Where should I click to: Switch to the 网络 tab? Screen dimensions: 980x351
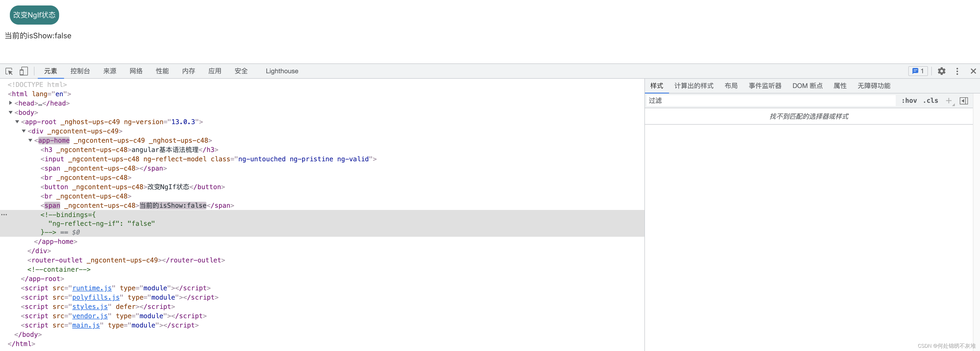(x=136, y=71)
